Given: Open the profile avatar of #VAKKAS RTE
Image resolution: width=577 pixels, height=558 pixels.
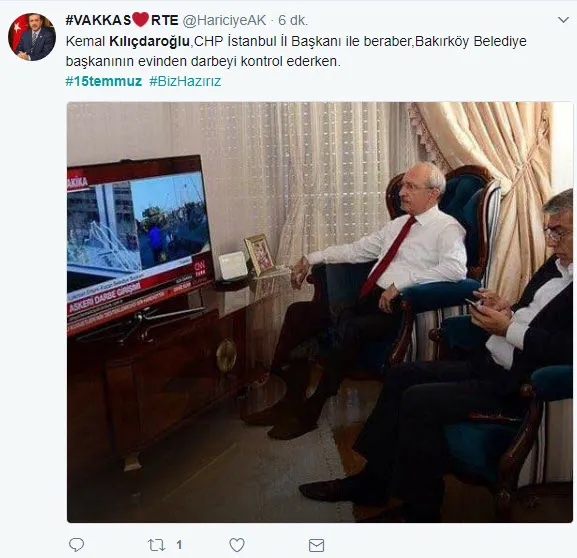Looking at the screenshot, I should click(32, 37).
